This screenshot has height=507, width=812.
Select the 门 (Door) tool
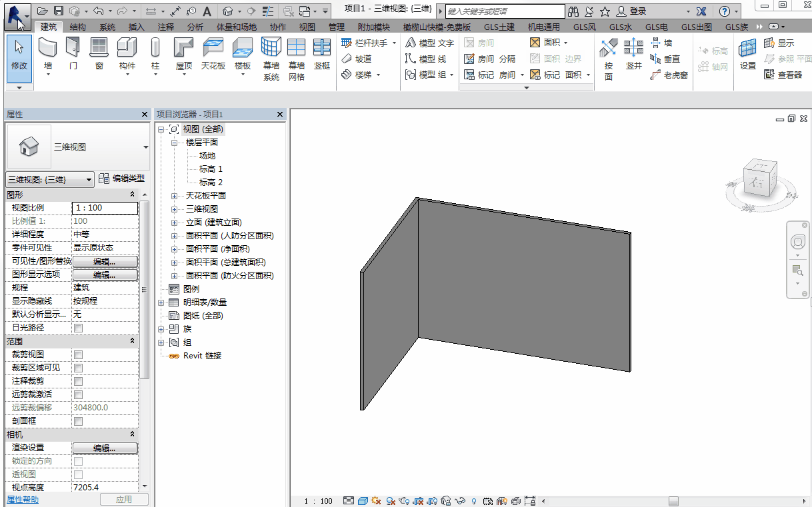click(73, 54)
